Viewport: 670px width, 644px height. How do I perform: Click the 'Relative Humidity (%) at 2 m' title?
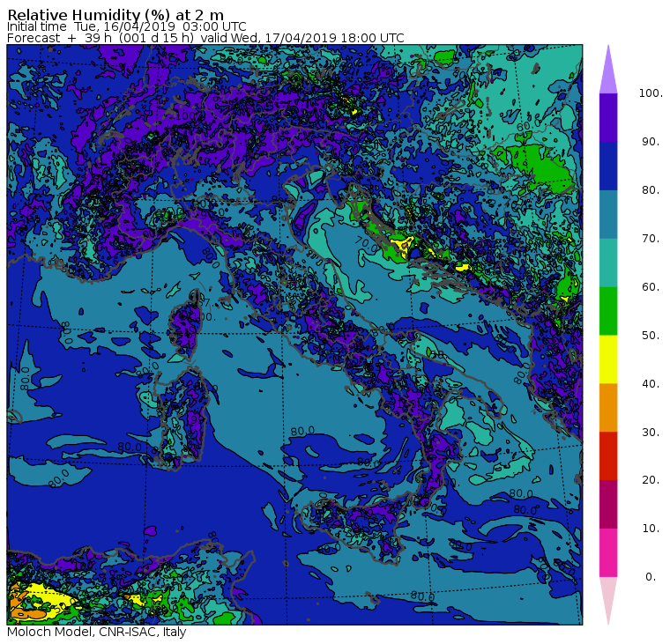coord(115,15)
